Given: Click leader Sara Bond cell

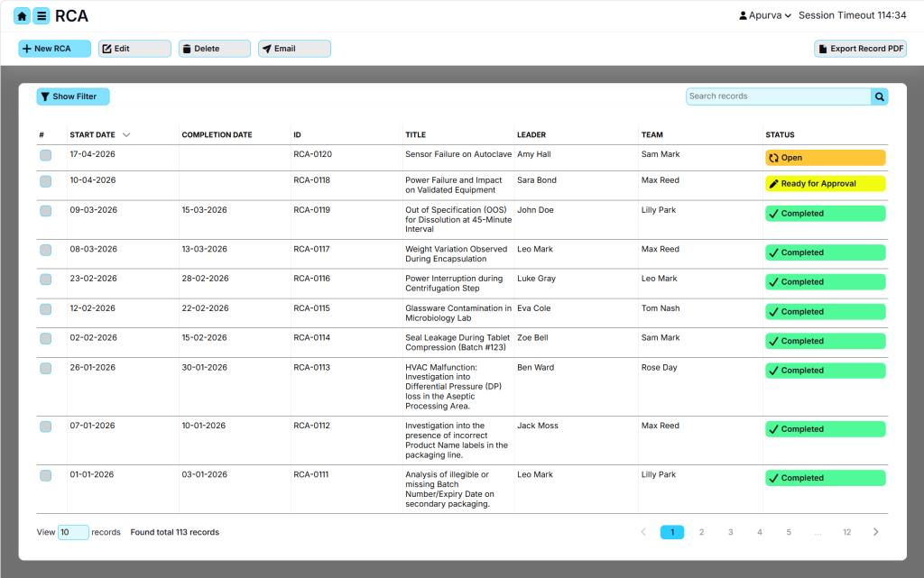Looking at the screenshot, I should [537, 180].
